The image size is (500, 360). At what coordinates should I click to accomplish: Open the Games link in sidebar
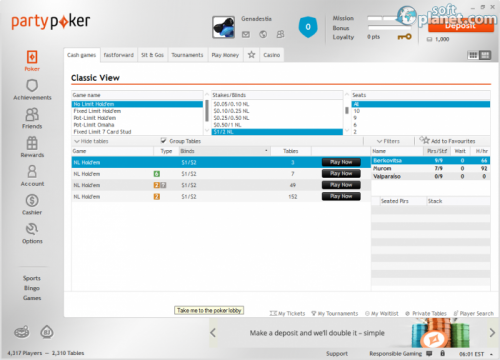click(32, 298)
